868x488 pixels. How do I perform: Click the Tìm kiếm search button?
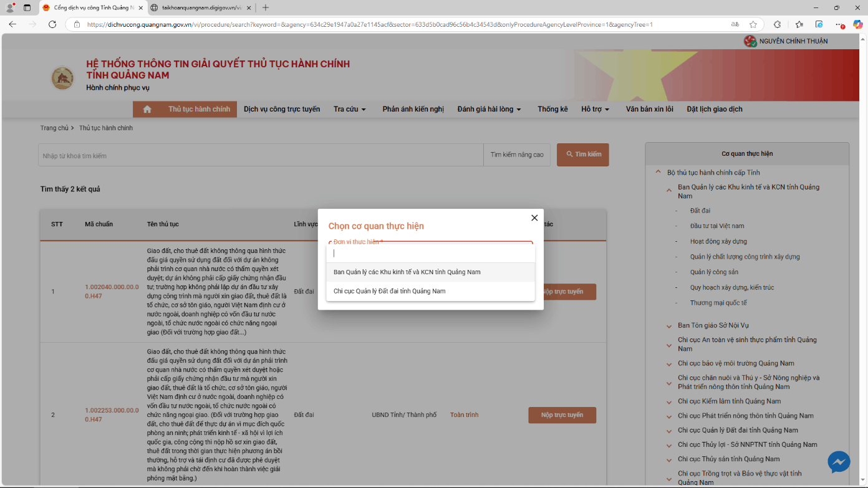tap(582, 155)
